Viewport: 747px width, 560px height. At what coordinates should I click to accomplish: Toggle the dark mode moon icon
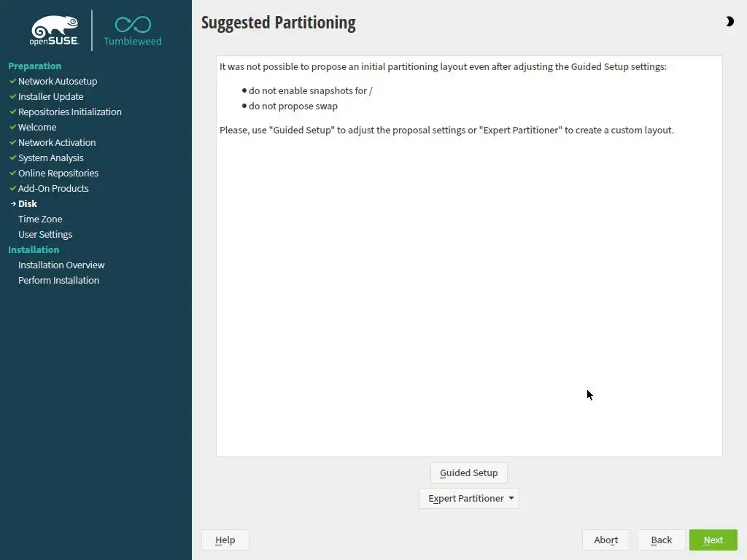click(x=729, y=22)
